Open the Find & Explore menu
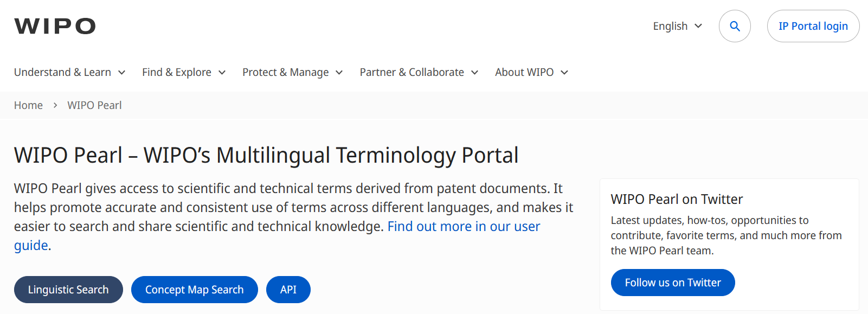The height and width of the screenshot is (314, 868). coord(177,72)
